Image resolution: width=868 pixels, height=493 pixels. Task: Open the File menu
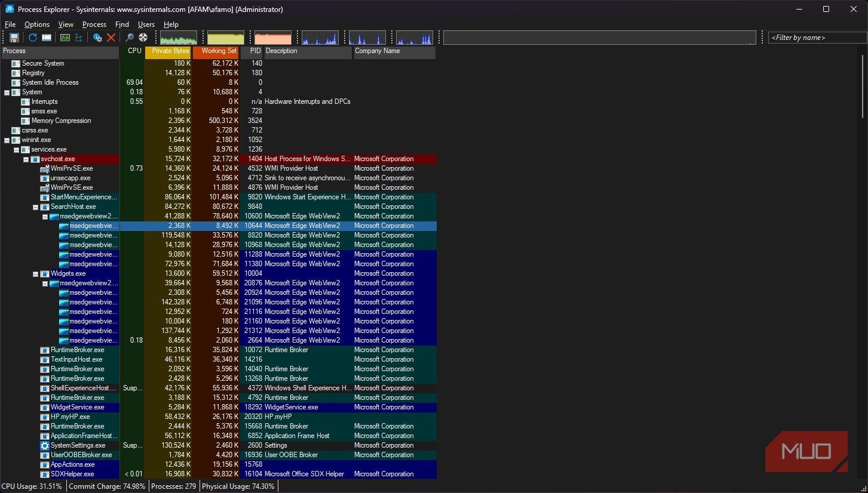click(x=10, y=24)
